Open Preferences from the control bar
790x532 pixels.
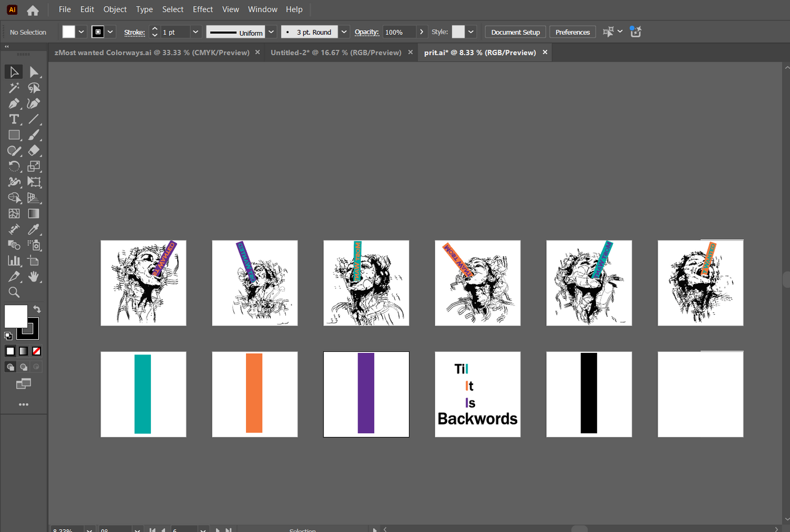(x=572, y=32)
